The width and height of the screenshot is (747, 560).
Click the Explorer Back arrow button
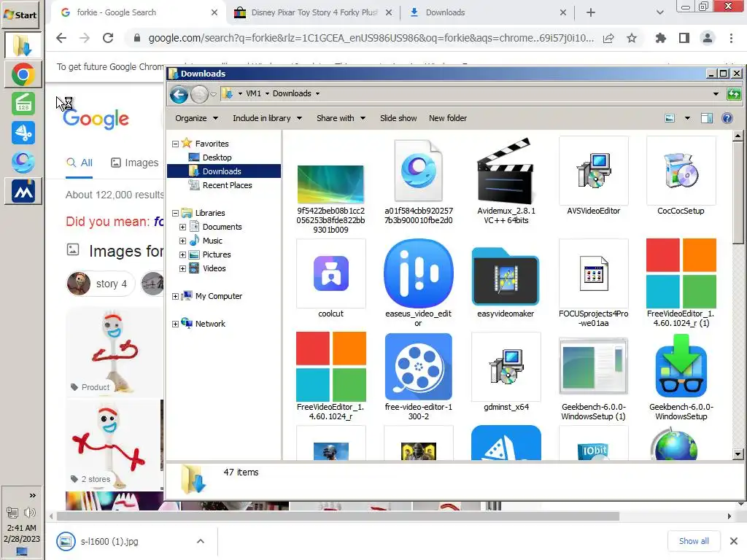[x=179, y=94]
